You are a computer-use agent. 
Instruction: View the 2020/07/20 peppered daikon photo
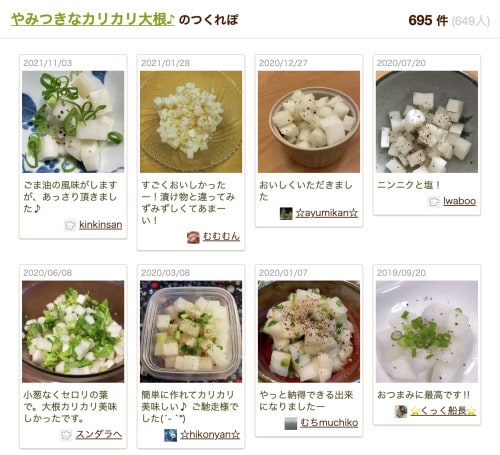427,122
